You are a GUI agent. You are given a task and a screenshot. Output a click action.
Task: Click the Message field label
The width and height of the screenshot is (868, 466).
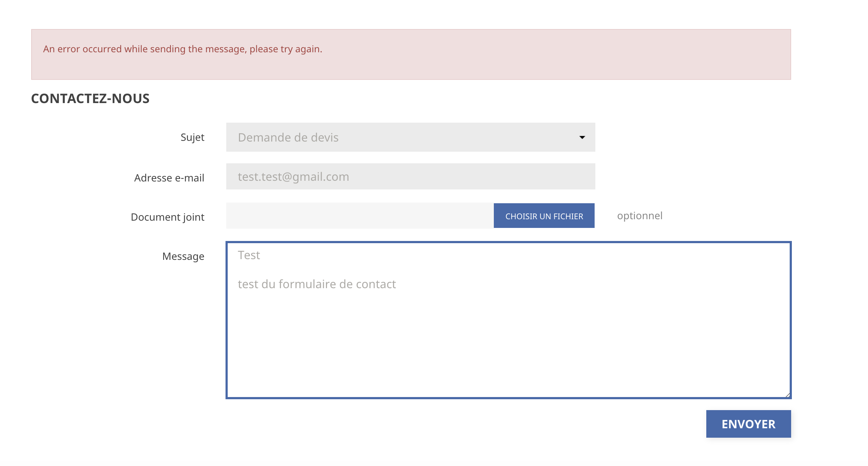click(183, 256)
